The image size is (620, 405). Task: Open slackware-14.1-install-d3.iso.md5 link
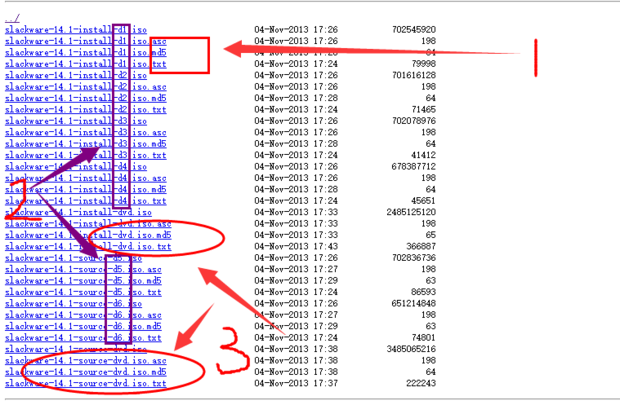click(x=86, y=144)
